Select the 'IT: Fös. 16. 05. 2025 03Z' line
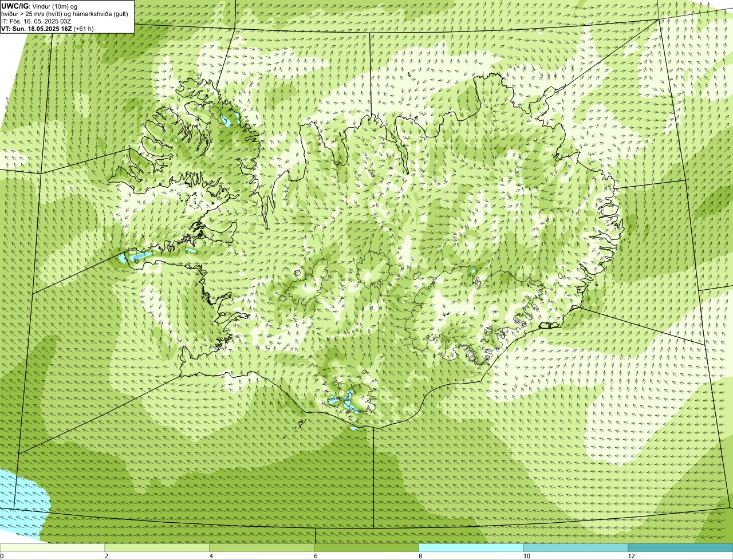Screen dimensions: 733x560 point(36,21)
